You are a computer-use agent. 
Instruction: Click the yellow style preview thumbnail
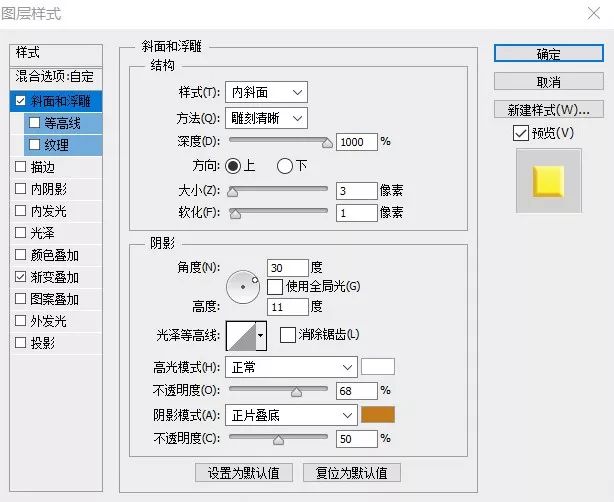coord(548,181)
